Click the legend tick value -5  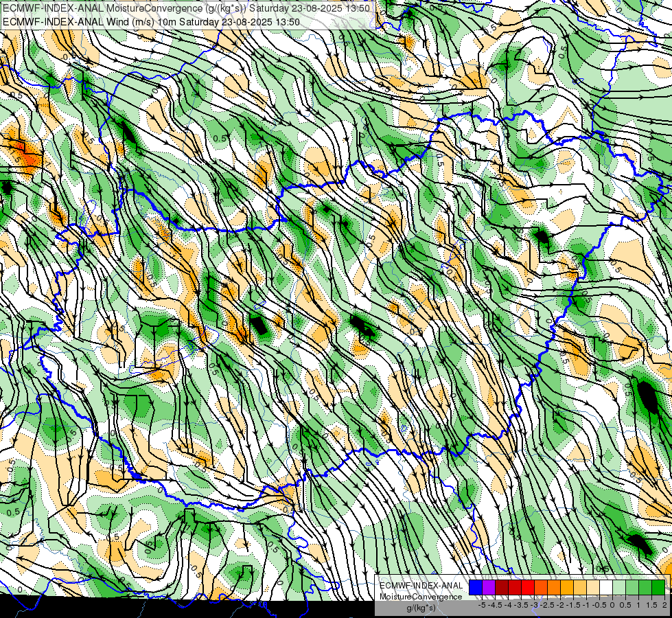[x=482, y=605]
